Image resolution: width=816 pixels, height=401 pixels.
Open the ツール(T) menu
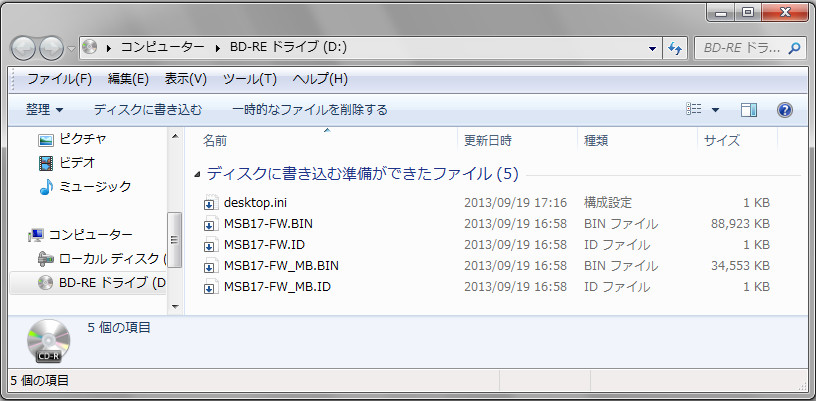click(249, 79)
